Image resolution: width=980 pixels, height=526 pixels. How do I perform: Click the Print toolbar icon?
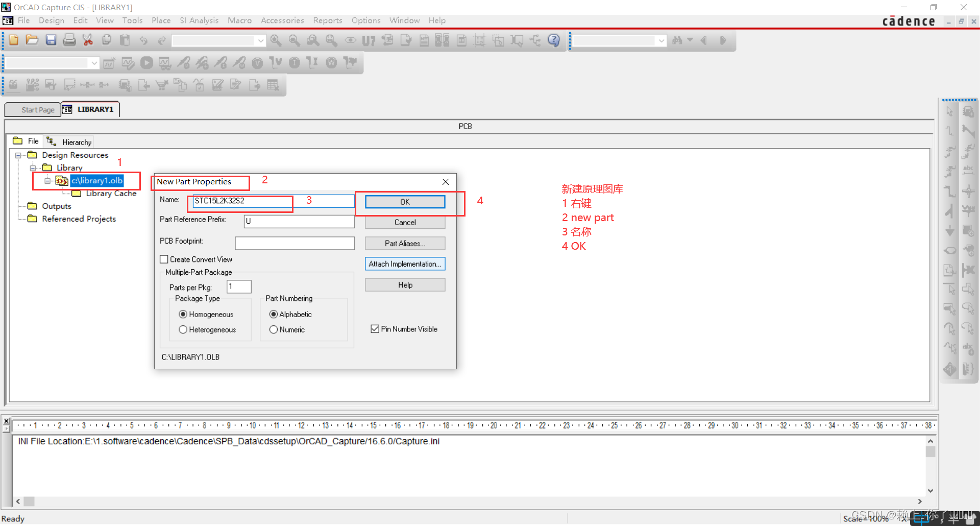coord(69,40)
